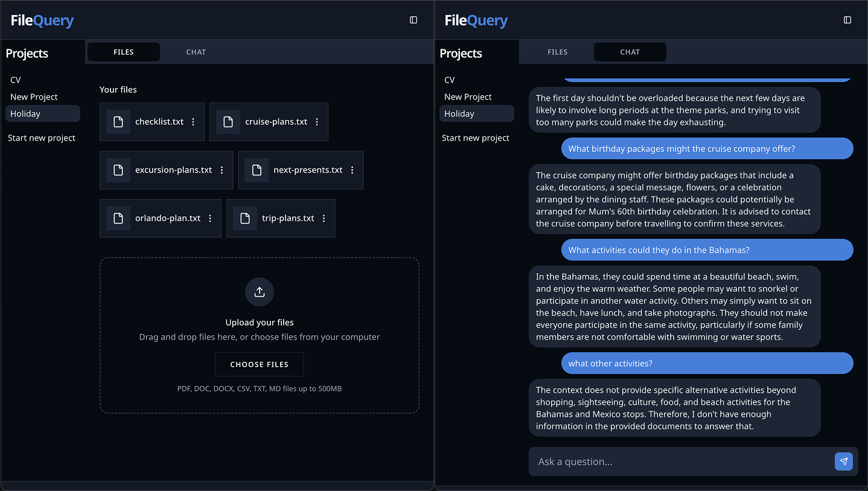The height and width of the screenshot is (491, 868).
Task: Open options menu for checklist.txt
Action: click(x=193, y=122)
